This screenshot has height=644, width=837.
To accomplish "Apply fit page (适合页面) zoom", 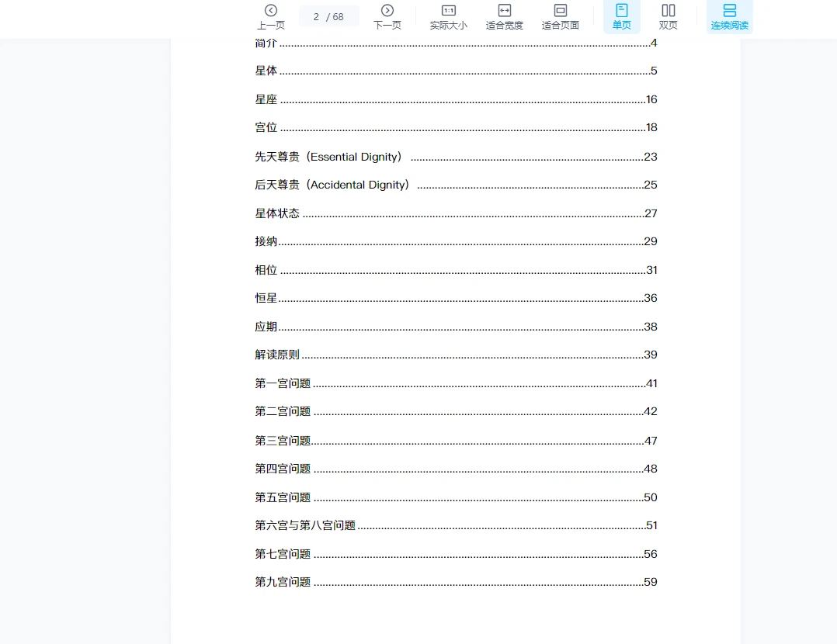I will pos(561,17).
